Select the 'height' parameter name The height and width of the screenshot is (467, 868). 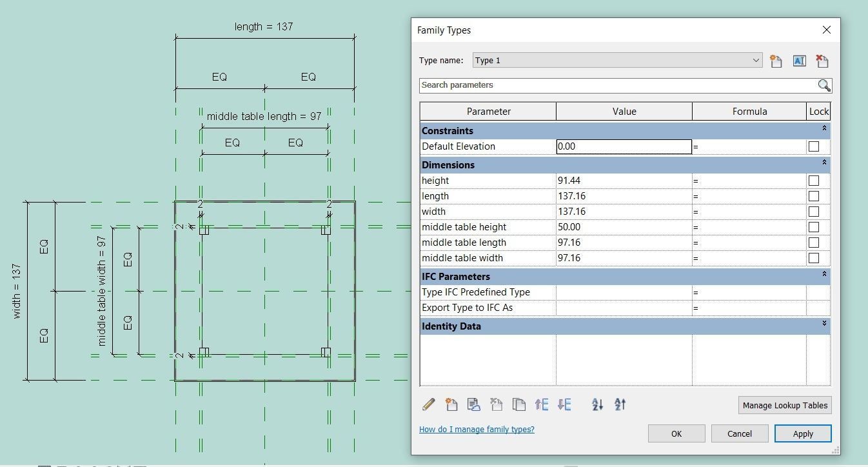[435, 181]
